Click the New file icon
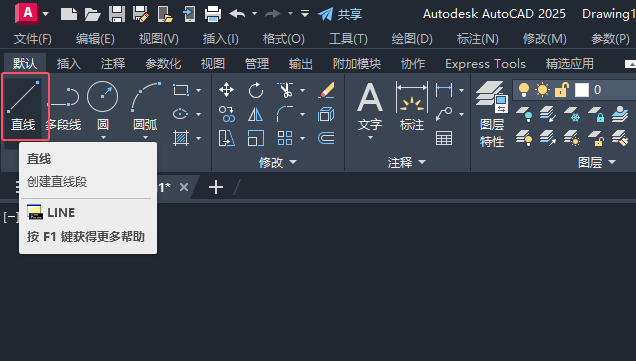636x361 pixels. click(69, 14)
